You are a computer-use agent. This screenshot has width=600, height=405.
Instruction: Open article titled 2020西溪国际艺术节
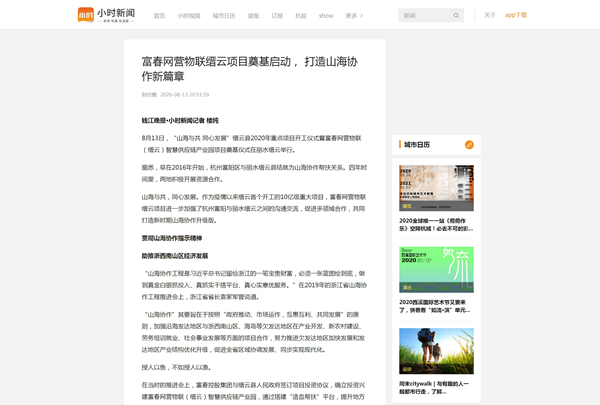pyautogui.click(x=436, y=306)
